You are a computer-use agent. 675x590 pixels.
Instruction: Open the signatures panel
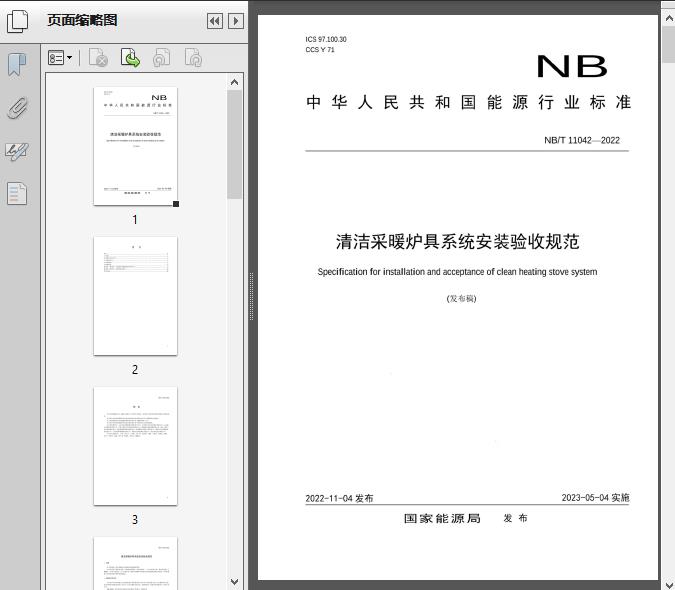(x=17, y=151)
